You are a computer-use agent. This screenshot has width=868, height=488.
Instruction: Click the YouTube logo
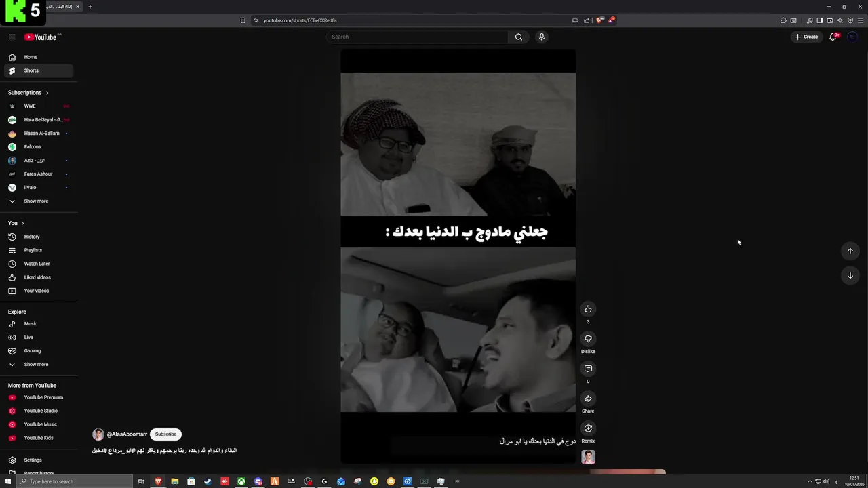pos(41,37)
